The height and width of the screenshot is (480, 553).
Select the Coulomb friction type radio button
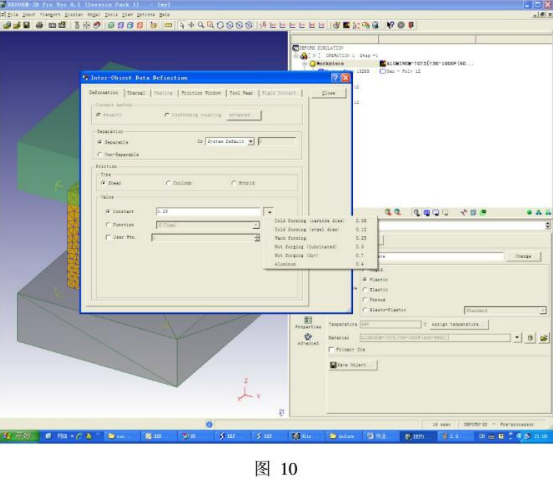point(168,183)
